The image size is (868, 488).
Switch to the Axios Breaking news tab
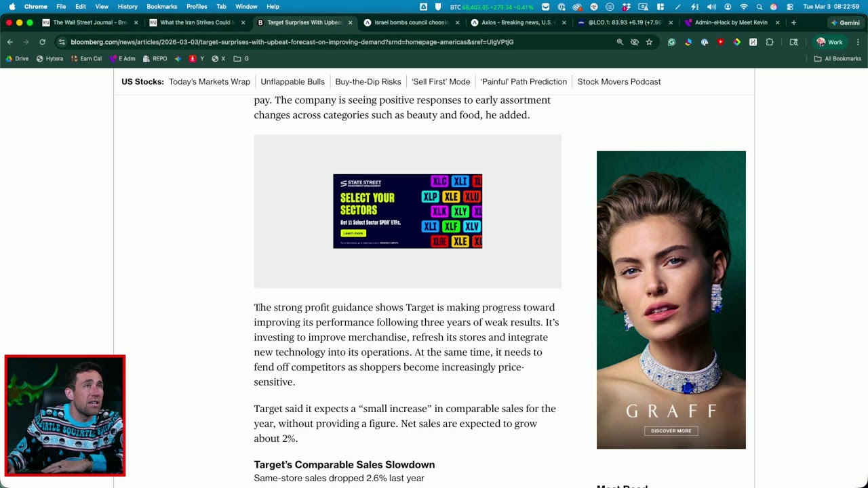(519, 22)
